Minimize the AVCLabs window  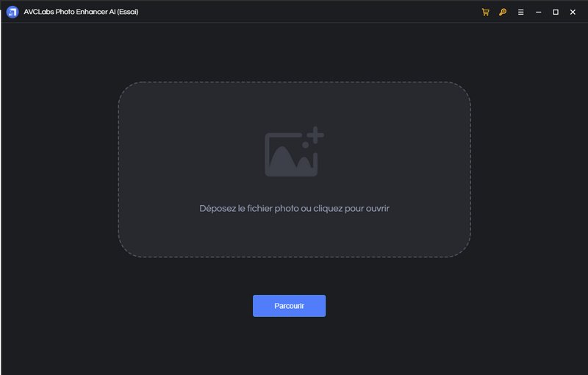click(538, 12)
